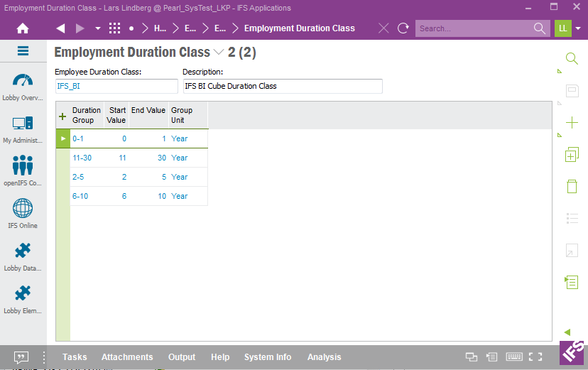The width and height of the screenshot is (588, 370).
Task: Open the Attachments tab
Action: [x=127, y=357]
